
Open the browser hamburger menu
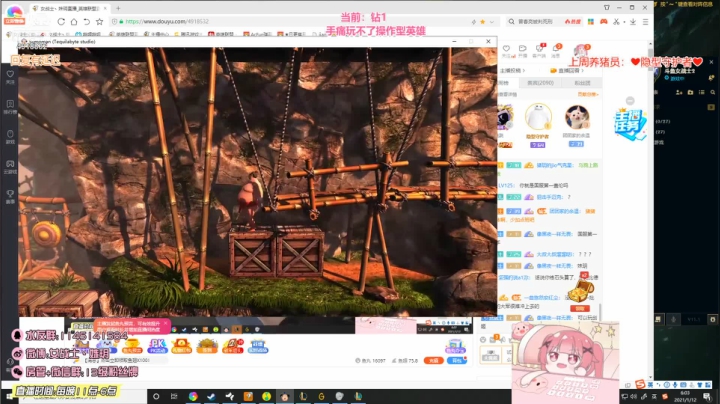tap(645, 22)
